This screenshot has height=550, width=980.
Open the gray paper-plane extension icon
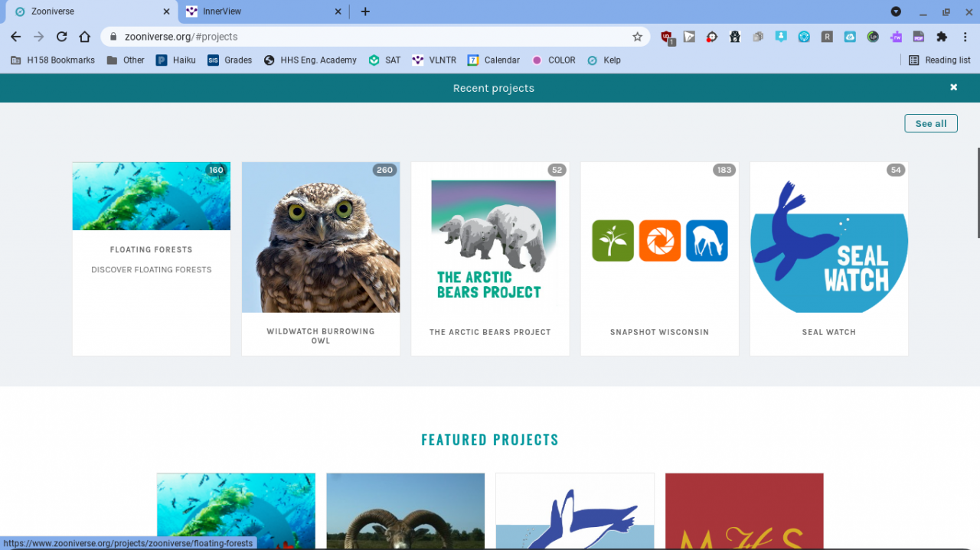689,37
